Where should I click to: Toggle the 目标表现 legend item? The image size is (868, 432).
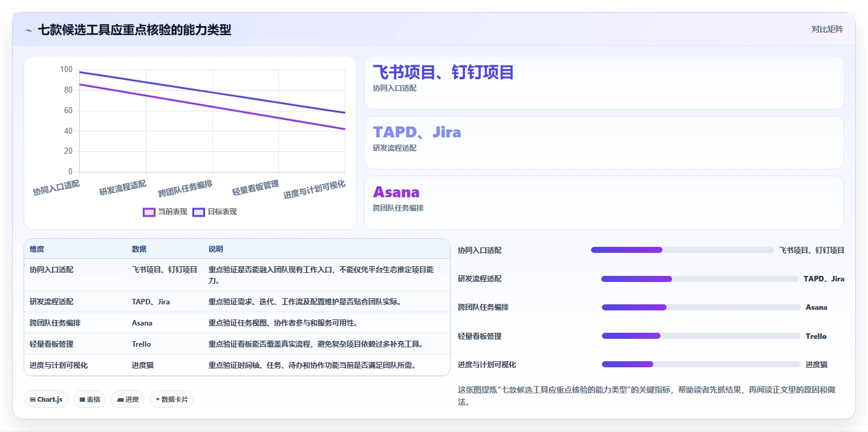[215, 212]
